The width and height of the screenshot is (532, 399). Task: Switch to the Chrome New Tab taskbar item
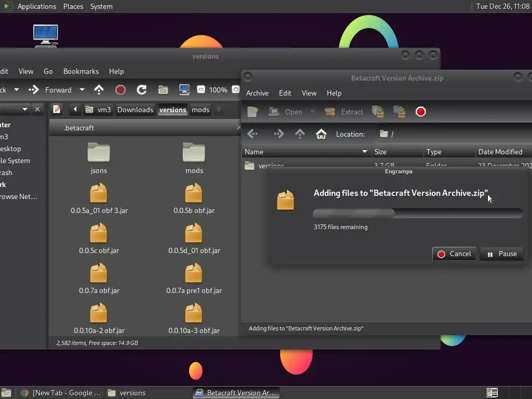tap(61, 393)
